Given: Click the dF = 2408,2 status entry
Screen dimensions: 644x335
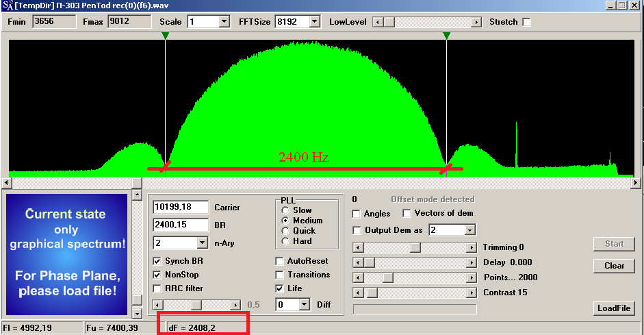Looking at the screenshot, I should pyautogui.click(x=192, y=328).
